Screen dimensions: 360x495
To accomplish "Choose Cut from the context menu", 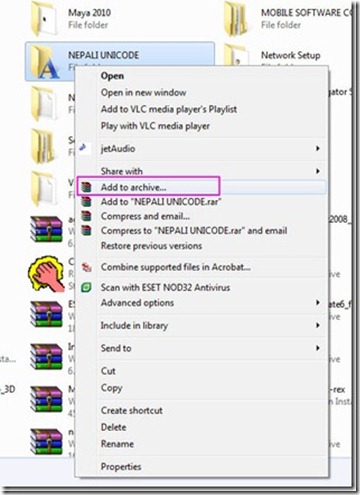I will click(x=108, y=371).
